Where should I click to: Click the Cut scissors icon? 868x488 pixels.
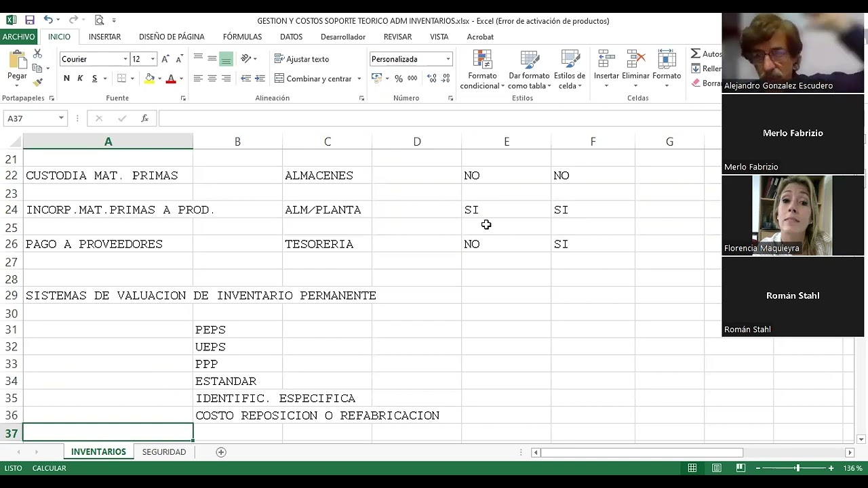point(37,54)
